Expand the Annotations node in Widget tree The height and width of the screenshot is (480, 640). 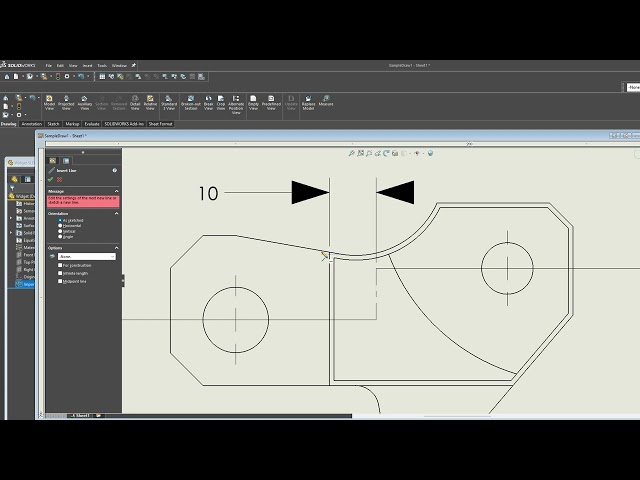pyautogui.click(x=11, y=218)
